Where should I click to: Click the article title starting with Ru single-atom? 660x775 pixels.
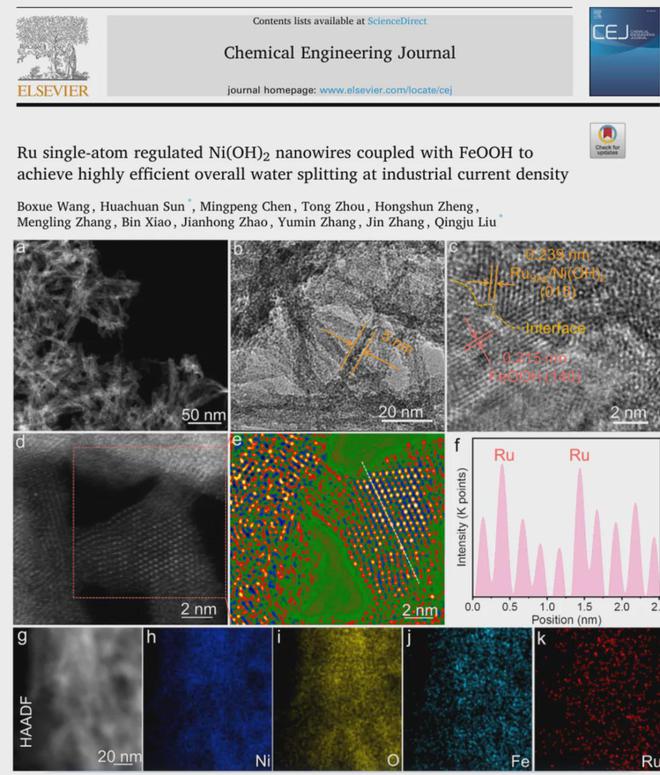click(293, 164)
